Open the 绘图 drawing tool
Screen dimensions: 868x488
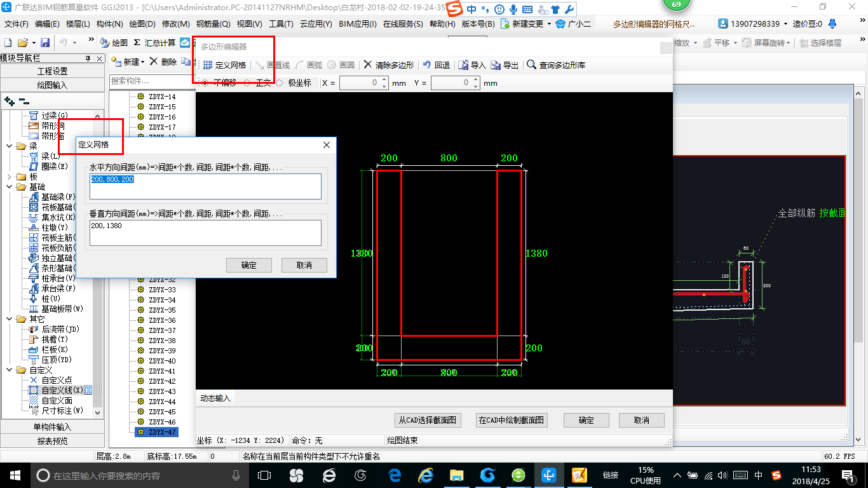pyautogui.click(x=114, y=43)
